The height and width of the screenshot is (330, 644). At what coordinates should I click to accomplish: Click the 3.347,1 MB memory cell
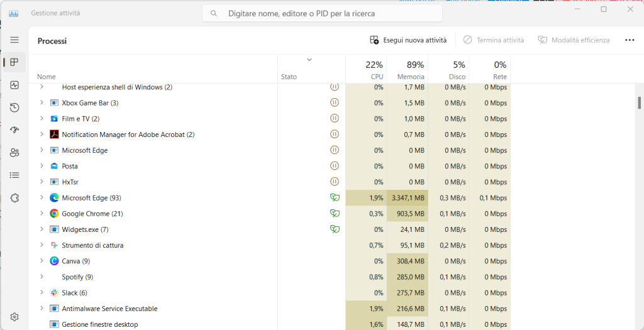(x=408, y=198)
